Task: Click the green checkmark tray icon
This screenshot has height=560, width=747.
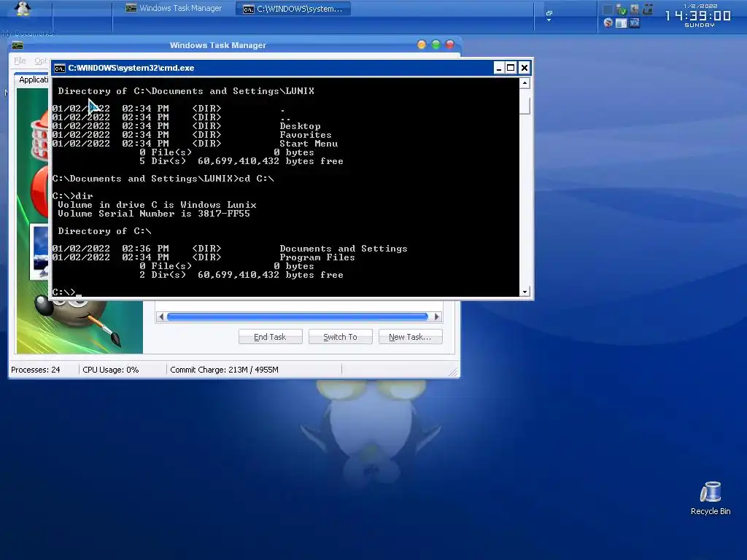Action: [622, 9]
